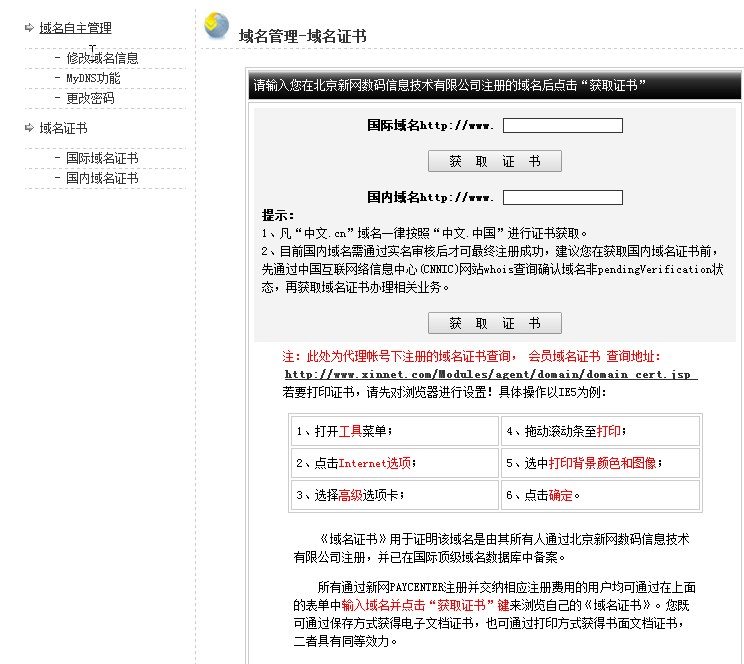Focus the 国内域名 http://www. input box
Screen dimensions: 744x664
(562, 198)
